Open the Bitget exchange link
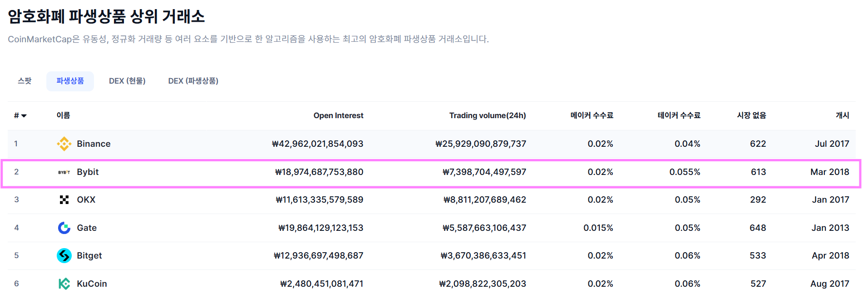Screen dimensions: 868x294 click(89, 256)
